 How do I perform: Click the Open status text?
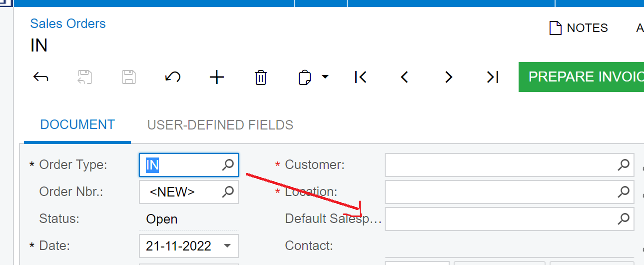coord(161,219)
